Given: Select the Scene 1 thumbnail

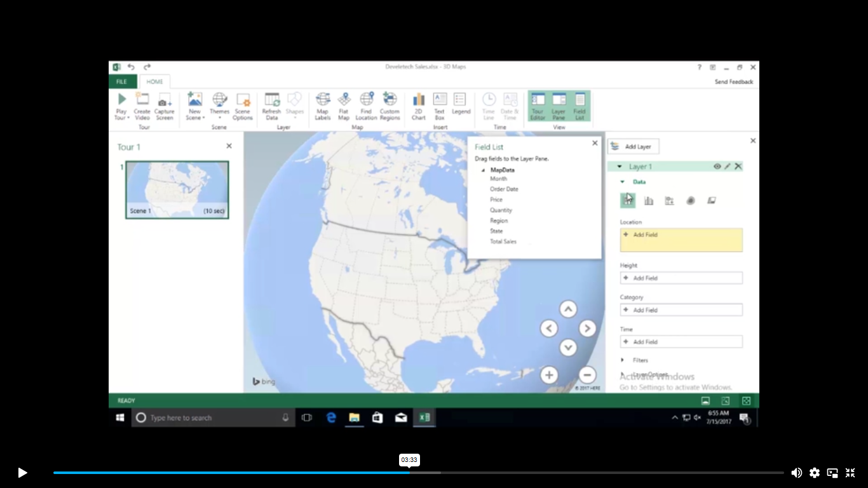Looking at the screenshot, I should [177, 189].
